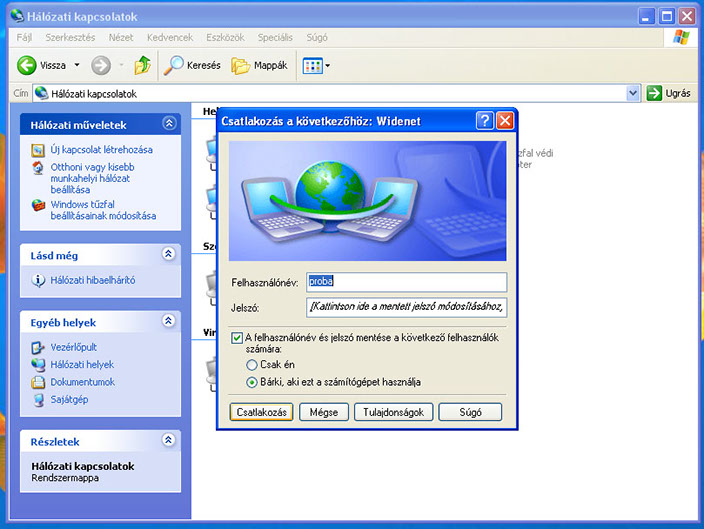The height and width of the screenshot is (529, 704).
Task: Expand the address bar dropdown
Action: tap(633, 93)
